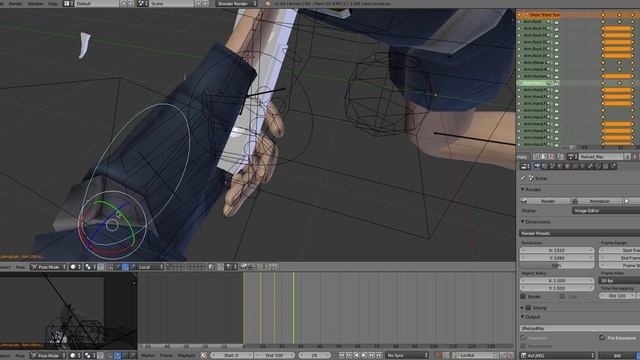Open the Window menu in the top bar

(36, 3)
